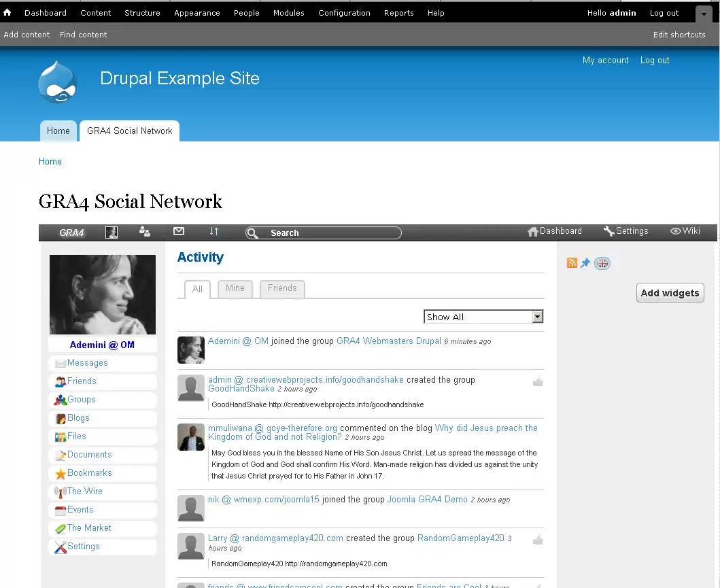Click the blue pin bookmark icon
The image size is (720, 588).
(585, 263)
